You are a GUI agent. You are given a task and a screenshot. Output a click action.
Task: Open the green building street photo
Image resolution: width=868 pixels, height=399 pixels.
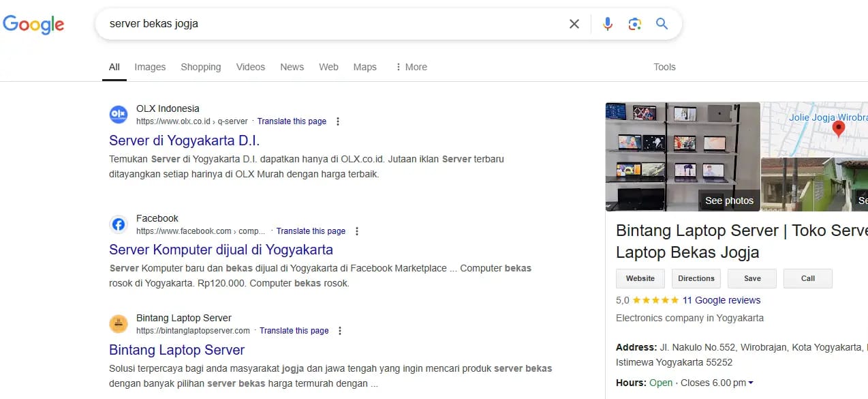814,185
